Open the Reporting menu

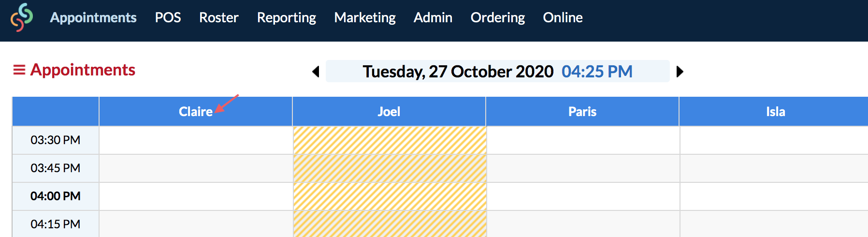(287, 17)
